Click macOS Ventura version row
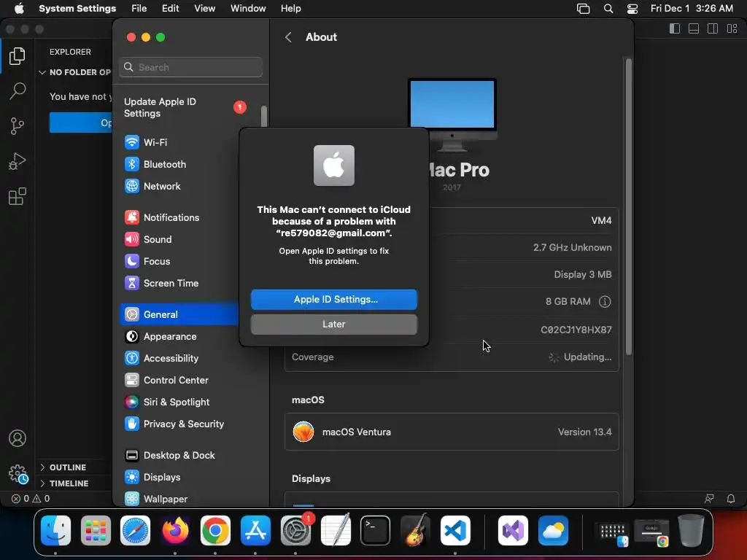 tap(452, 432)
